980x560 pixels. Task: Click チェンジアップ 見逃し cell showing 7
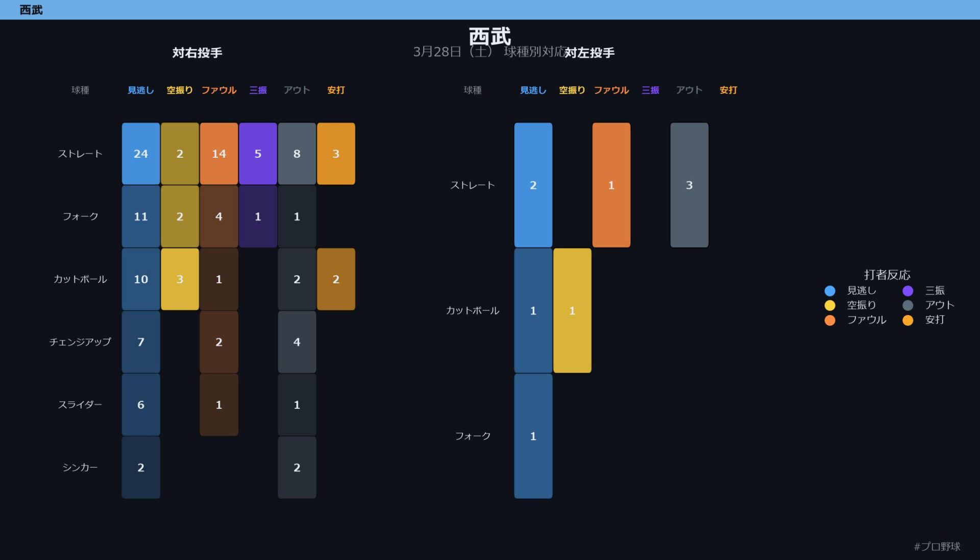[x=141, y=342]
